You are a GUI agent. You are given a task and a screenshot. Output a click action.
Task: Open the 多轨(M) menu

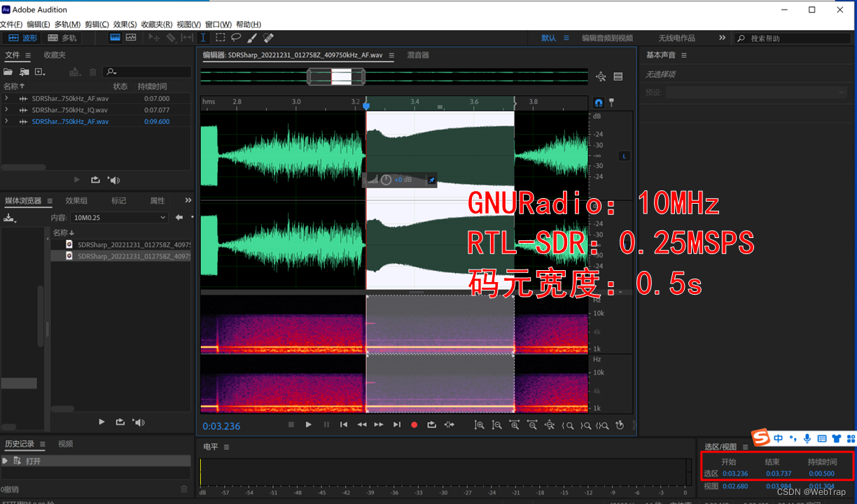pyautogui.click(x=67, y=24)
